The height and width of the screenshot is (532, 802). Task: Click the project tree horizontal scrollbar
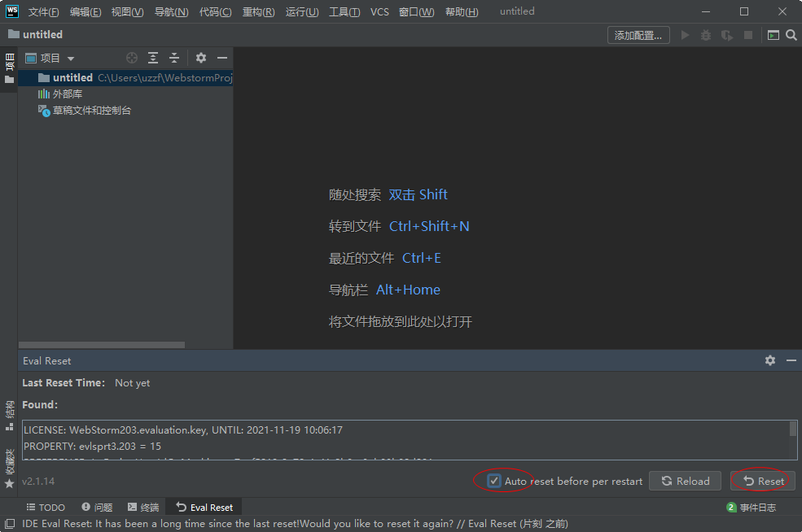pos(102,345)
